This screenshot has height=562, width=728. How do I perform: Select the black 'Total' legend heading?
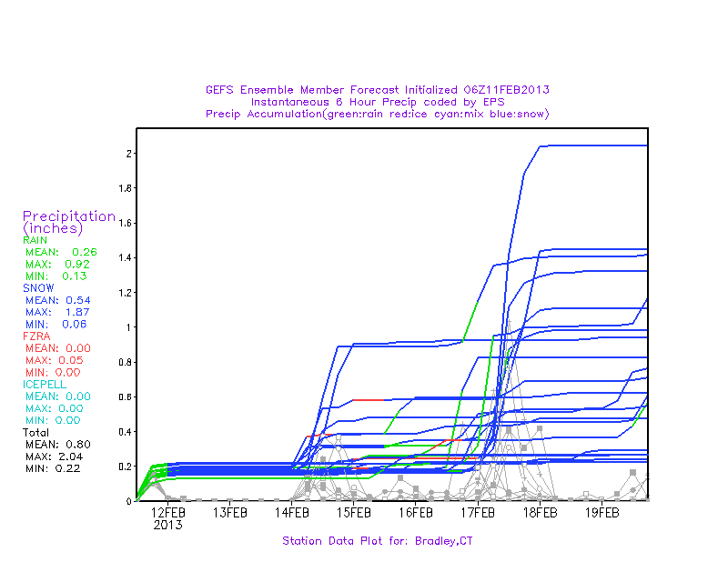35,433
